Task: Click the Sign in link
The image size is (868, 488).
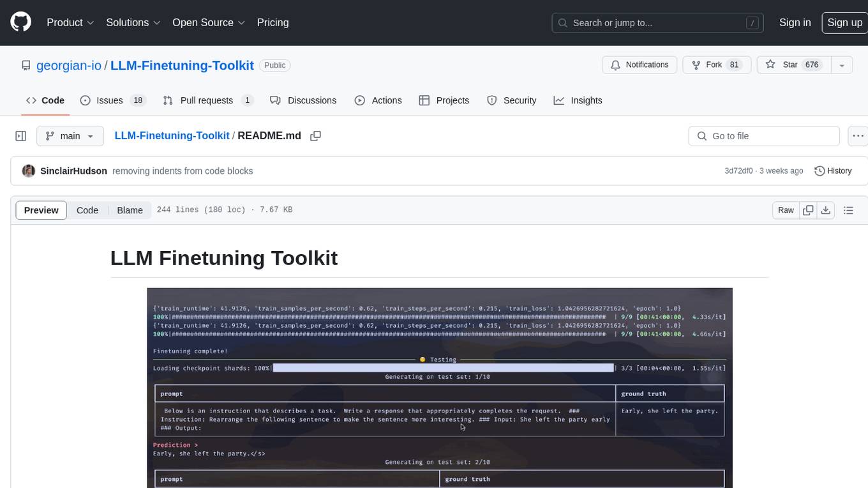Action: (795, 22)
